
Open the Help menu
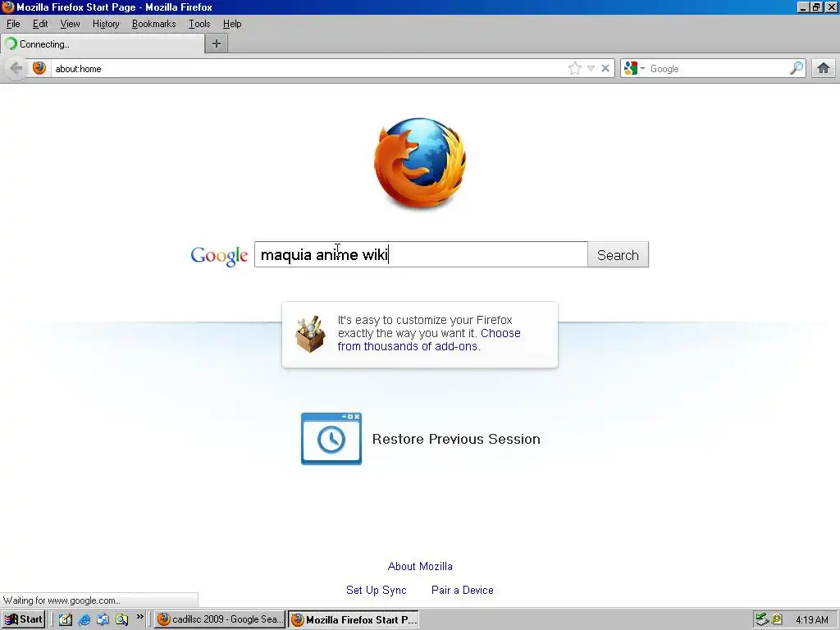(x=232, y=24)
